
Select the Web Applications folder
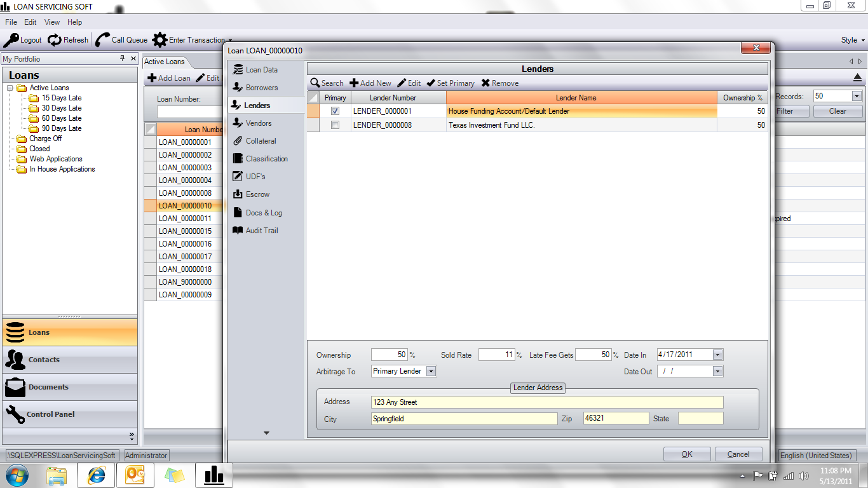click(56, 159)
